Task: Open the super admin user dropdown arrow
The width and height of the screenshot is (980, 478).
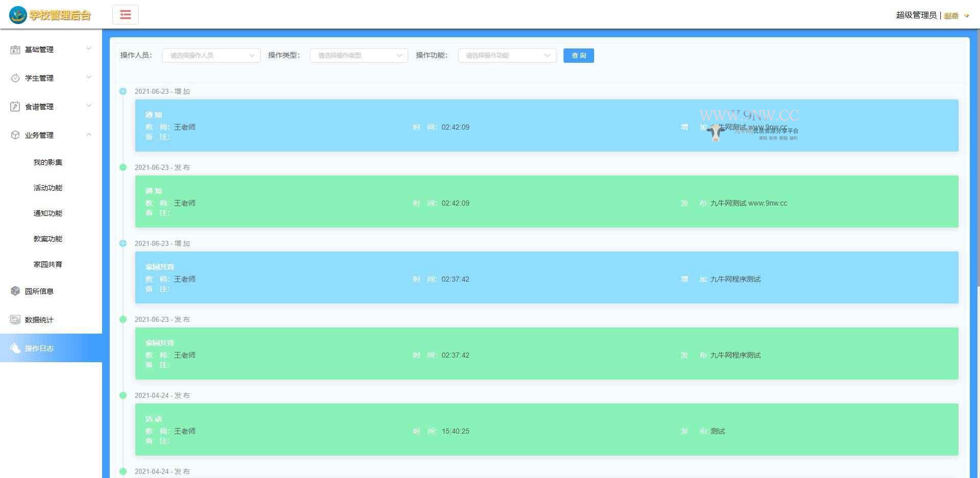Action: 966,16
